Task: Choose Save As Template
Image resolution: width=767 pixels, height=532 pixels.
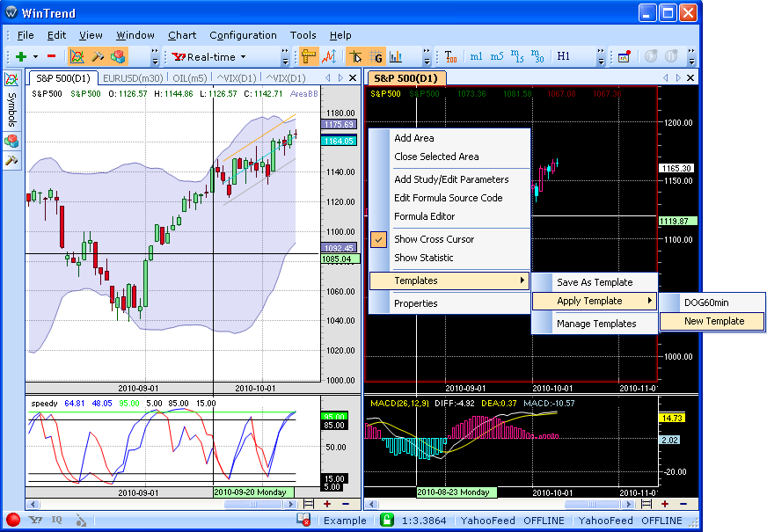Action: pyautogui.click(x=595, y=282)
